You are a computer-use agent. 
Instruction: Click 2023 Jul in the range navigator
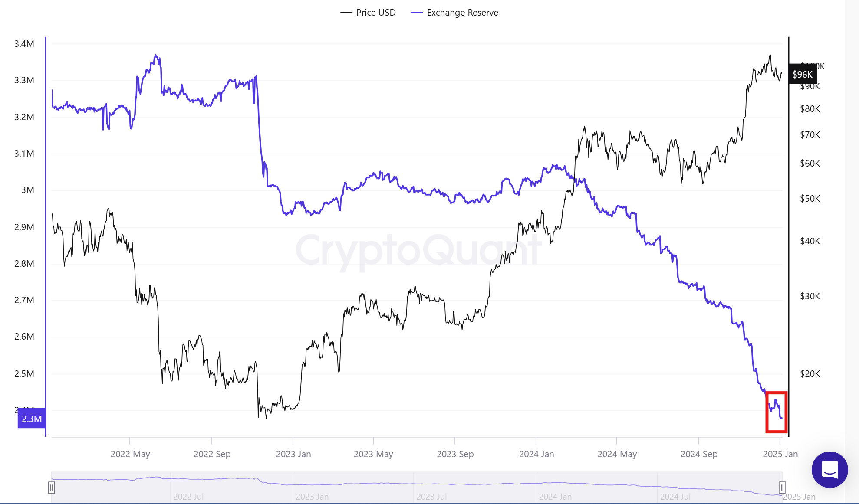tap(431, 497)
